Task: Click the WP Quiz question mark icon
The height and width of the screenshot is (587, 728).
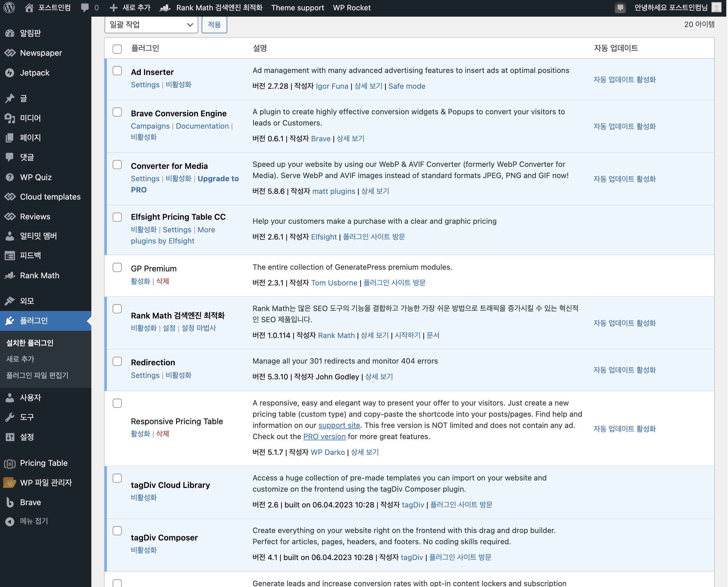Action: point(10,177)
